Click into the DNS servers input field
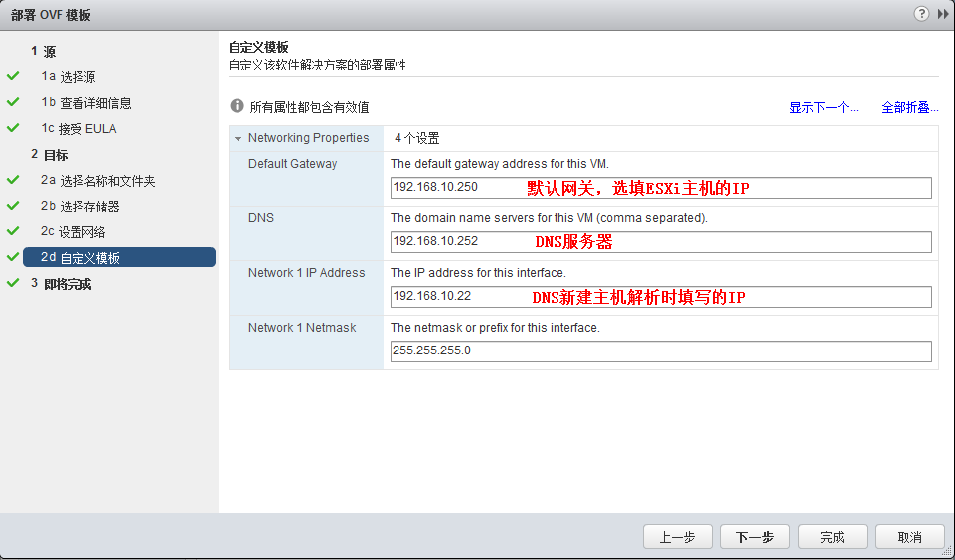The height and width of the screenshot is (560, 955). point(661,241)
